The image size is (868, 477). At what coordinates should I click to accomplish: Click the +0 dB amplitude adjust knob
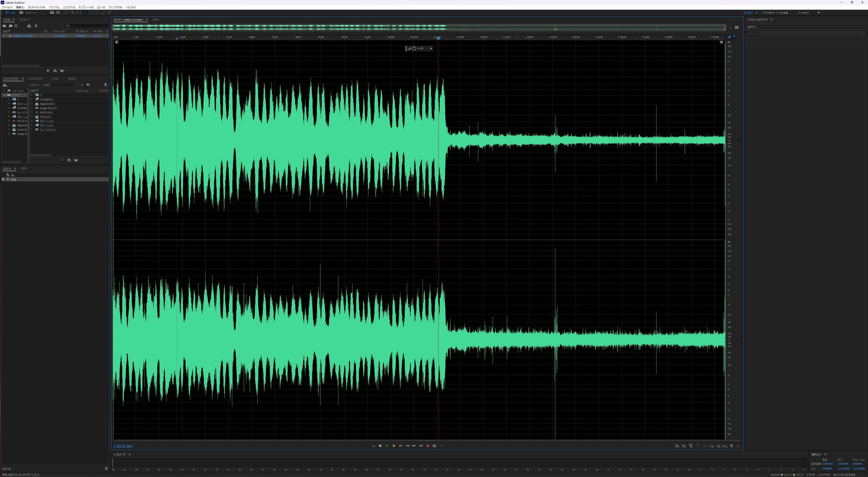click(414, 48)
